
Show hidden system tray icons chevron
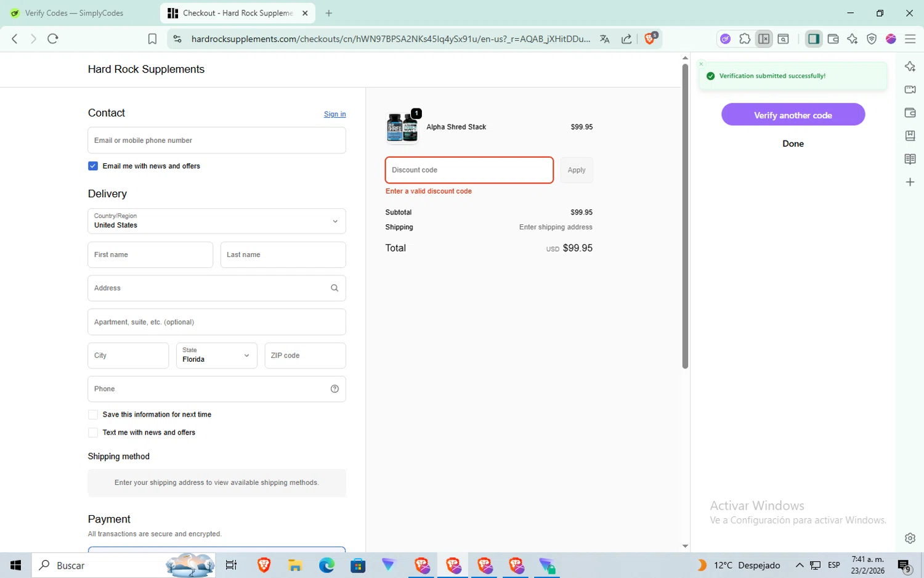tap(800, 565)
